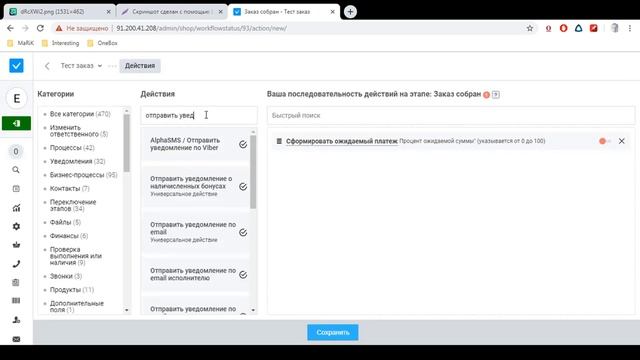640x360 pixels.
Task: Open search in the left sidebar
Action: (x=16, y=170)
